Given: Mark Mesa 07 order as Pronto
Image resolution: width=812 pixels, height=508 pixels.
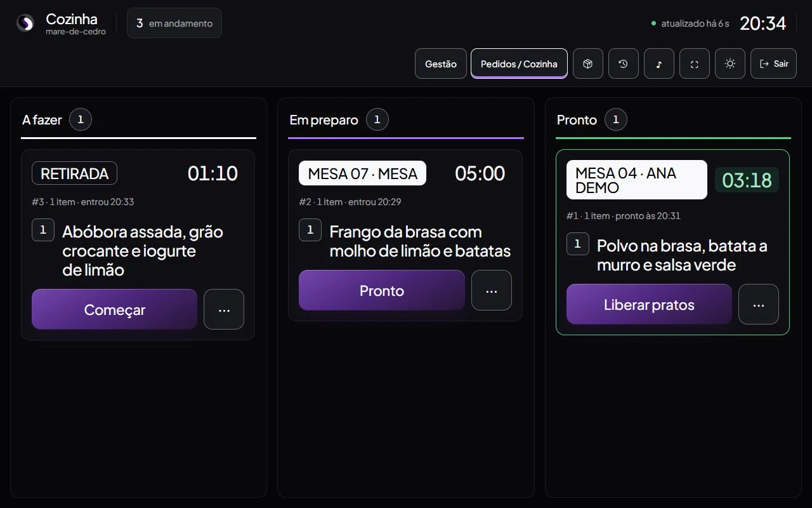Looking at the screenshot, I should click(x=382, y=290).
